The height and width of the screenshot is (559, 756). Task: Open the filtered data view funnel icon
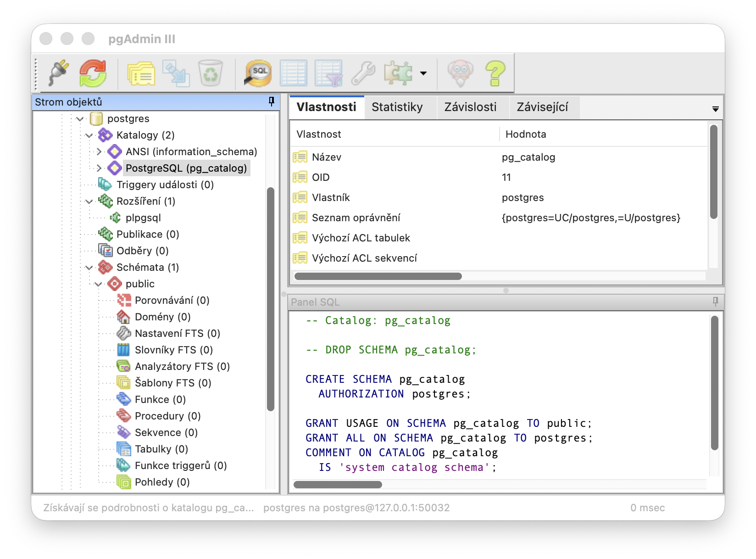(x=328, y=73)
